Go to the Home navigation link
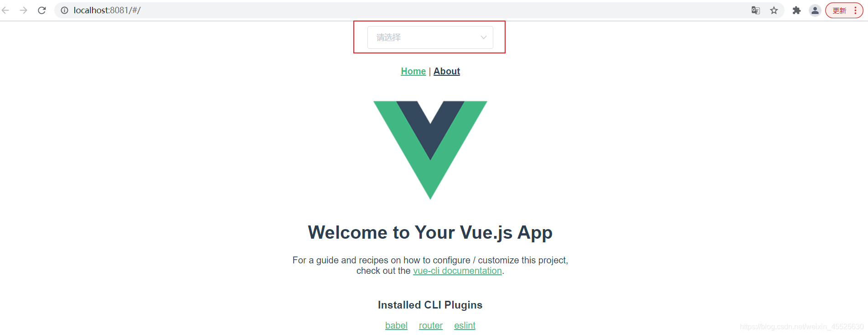The image size is (868, 335). [413, 71]
